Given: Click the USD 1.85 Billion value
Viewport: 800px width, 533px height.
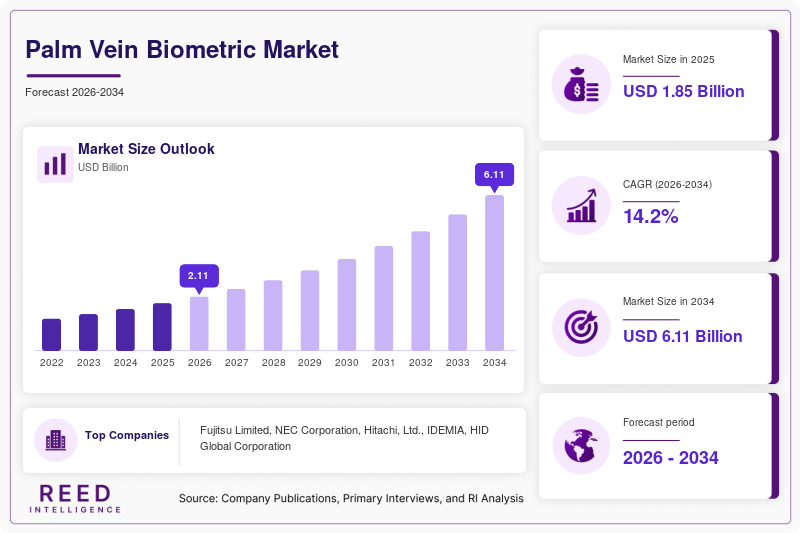Looking at the screenshot, I should pyautogui.click(x=684, y=91).
